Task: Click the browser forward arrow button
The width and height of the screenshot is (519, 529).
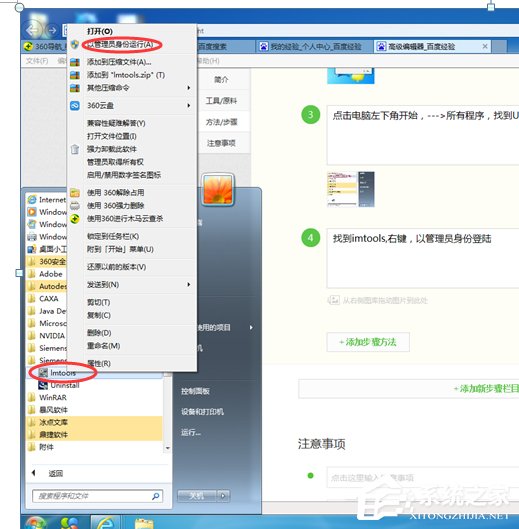Action: pos(52,31)
